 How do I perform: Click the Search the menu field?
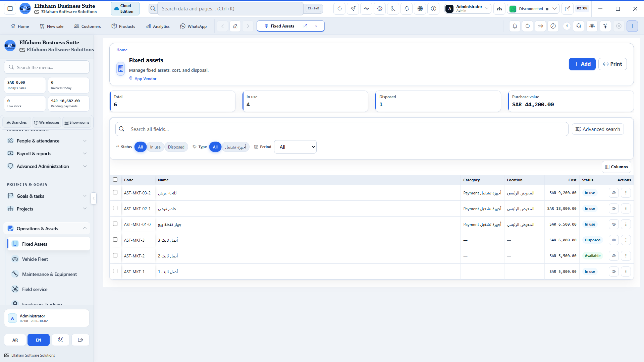point(47,67)
